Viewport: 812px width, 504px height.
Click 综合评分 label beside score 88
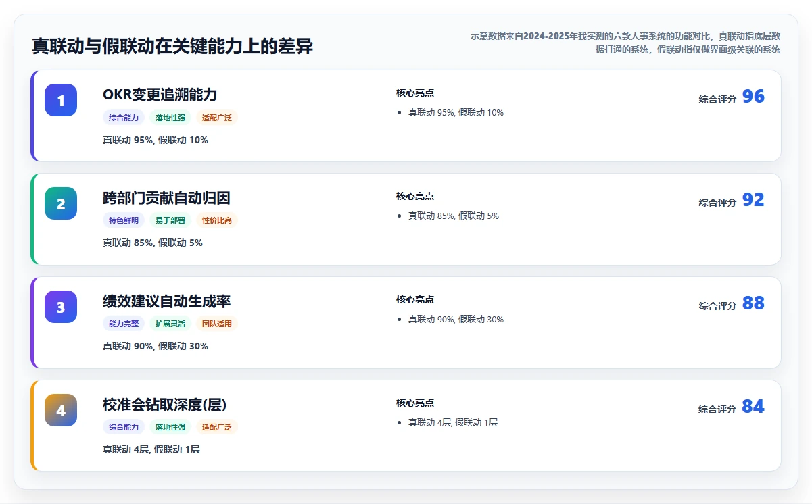click(717, 306)
